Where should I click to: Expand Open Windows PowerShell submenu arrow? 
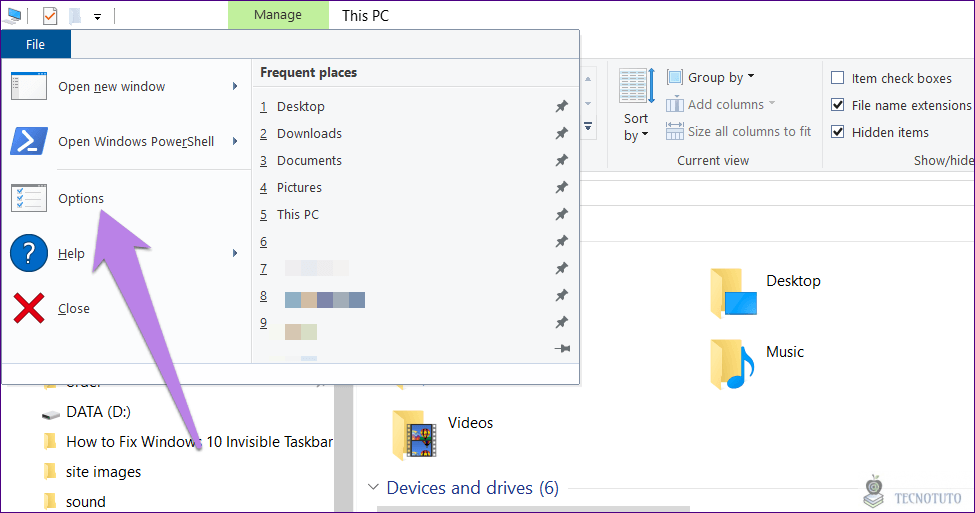pos(235,141)
